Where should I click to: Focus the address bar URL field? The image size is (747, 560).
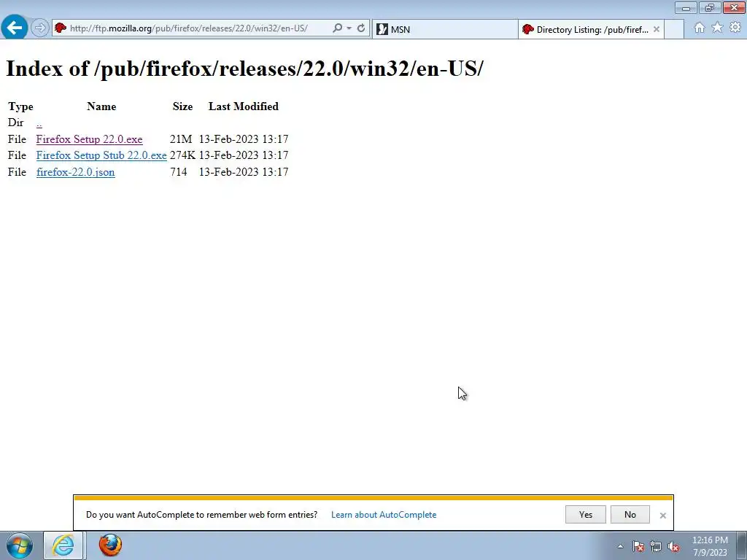[189, 28]
